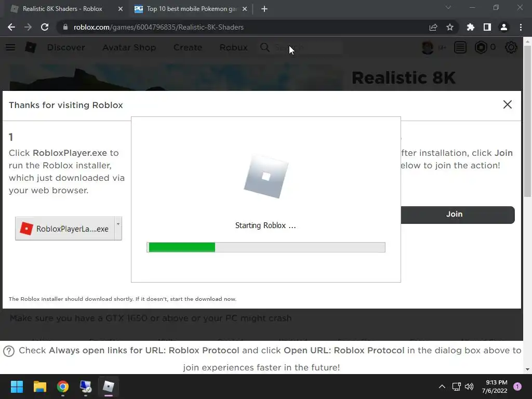532x399 pixels.
Task: Click the Chrome taskbar icon
Action: pyautogui.click(x=63, y=387)
